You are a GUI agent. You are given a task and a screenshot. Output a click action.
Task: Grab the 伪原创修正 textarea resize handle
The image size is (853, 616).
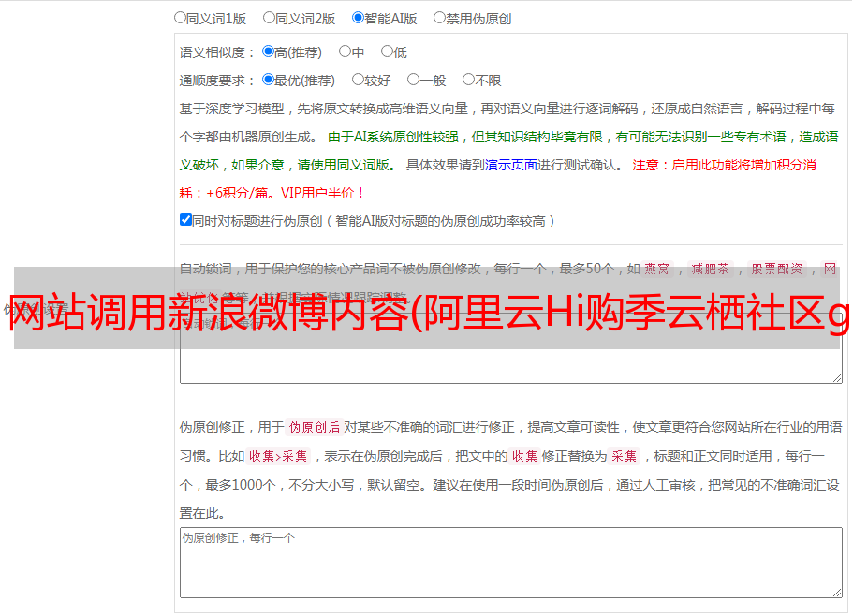tap(837, 593)
